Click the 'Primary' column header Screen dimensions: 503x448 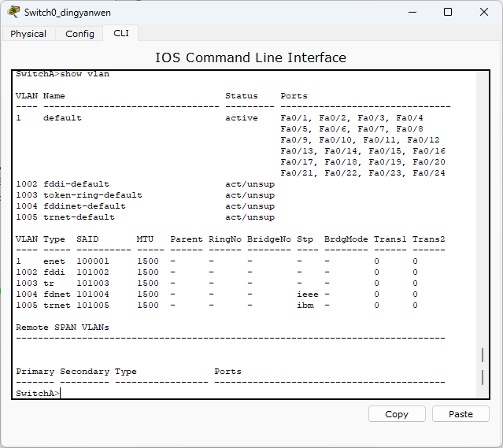(x=35, y=372)
